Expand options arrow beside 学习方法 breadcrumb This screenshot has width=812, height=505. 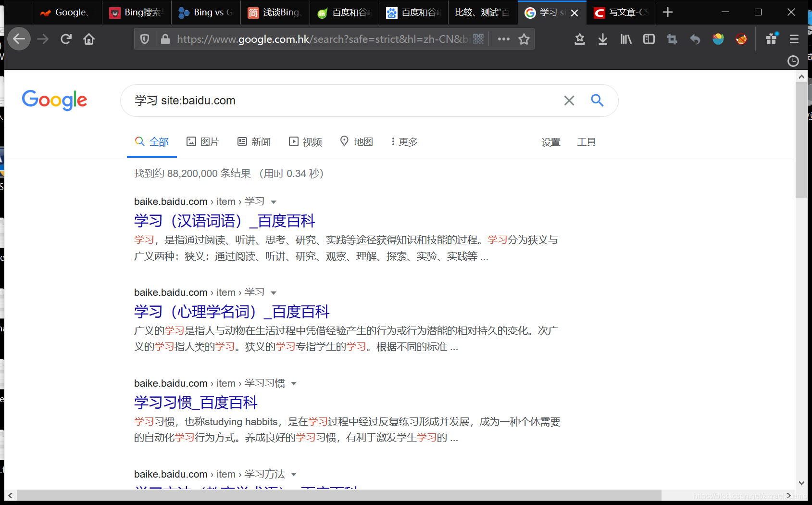(294, 475)
